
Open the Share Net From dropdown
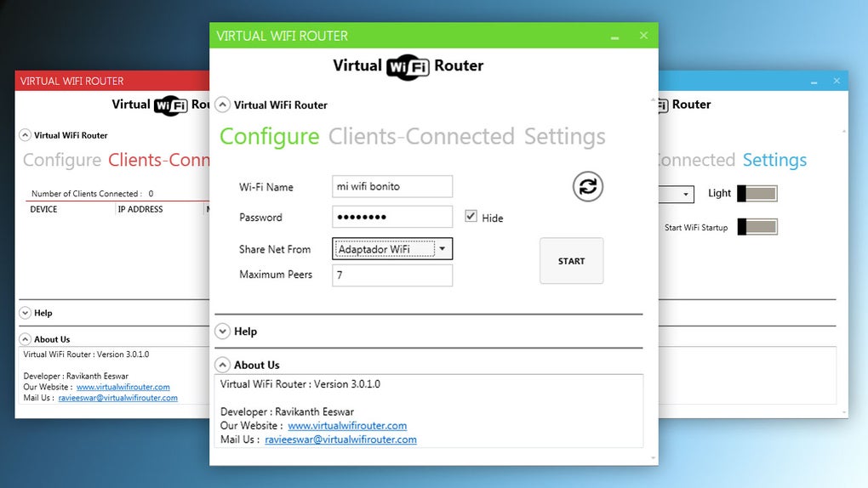tap(392, 249)
